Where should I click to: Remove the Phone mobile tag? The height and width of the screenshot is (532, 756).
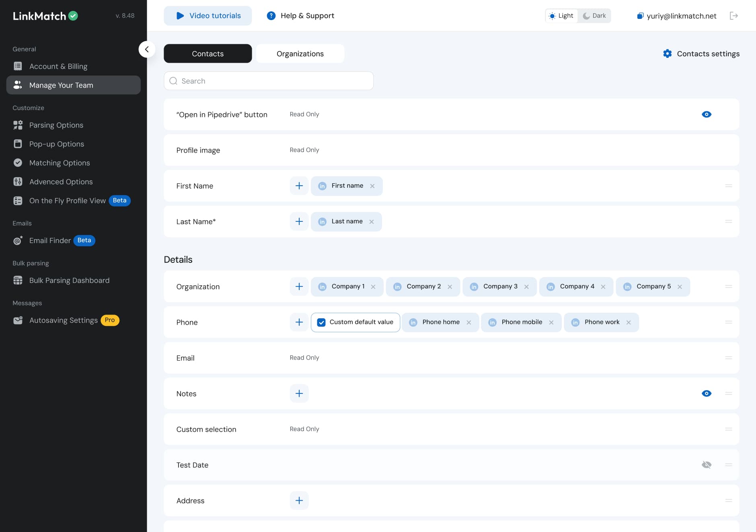551,322
